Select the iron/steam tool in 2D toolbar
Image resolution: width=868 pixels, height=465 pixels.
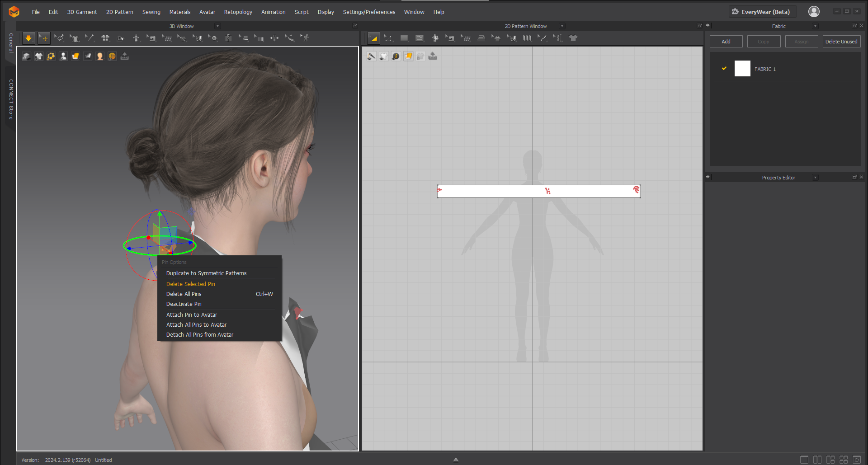point(481,38)
